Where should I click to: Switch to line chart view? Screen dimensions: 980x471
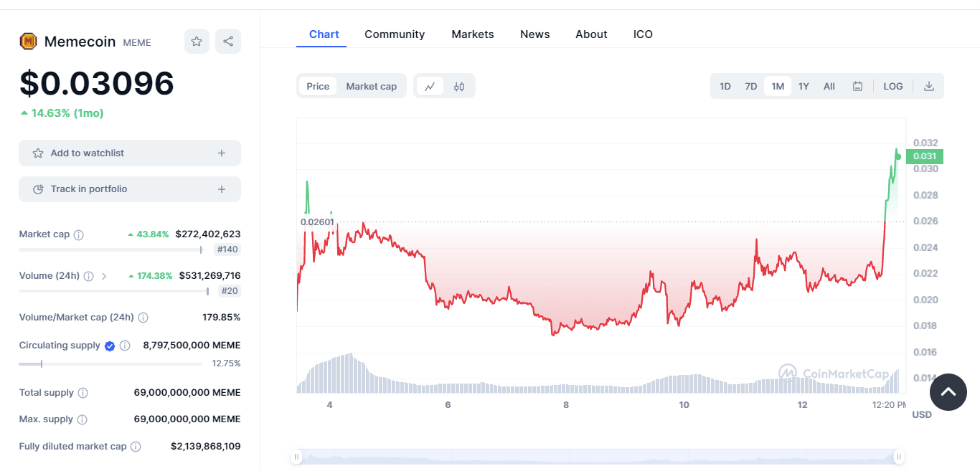pos(430,86)
